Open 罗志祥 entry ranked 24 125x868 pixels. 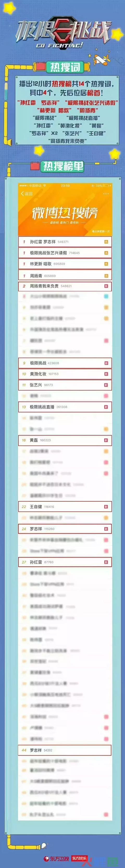(65, 529)
